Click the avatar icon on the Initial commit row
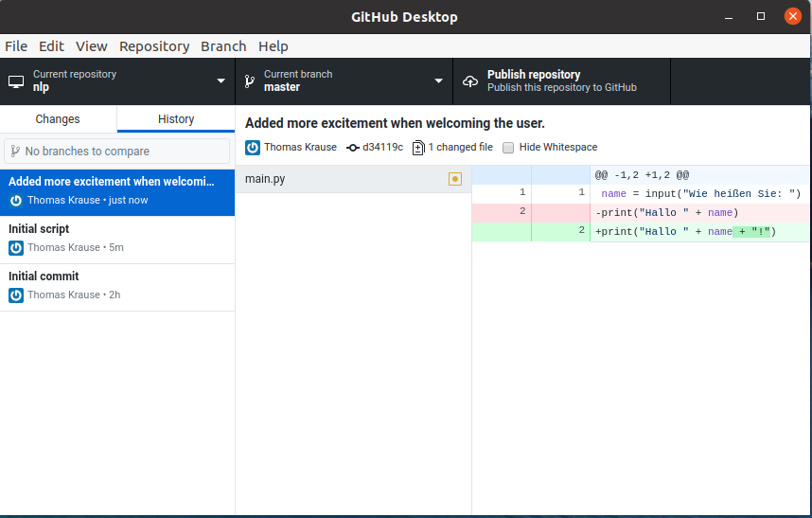Screen dimensions: 812x518 (x=16, y=295)
